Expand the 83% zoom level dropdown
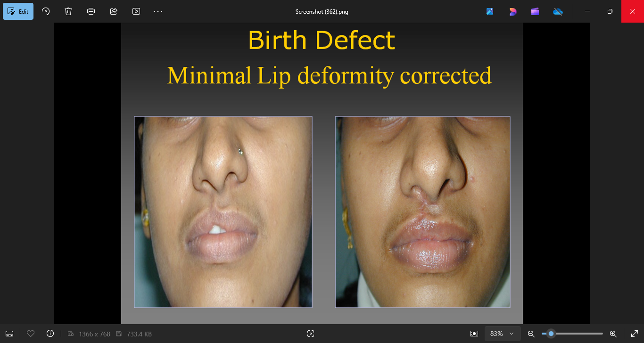 [x=503, y=334]
